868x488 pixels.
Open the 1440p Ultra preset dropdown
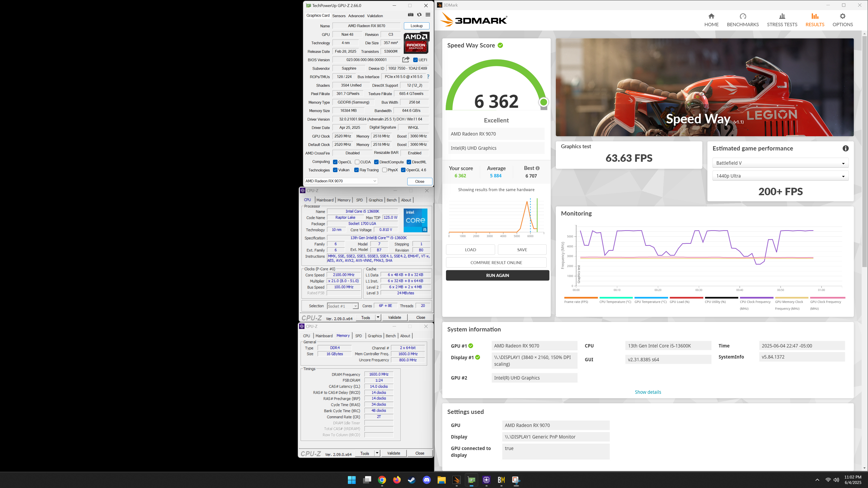pyautogui.click(x=780, y=176)
